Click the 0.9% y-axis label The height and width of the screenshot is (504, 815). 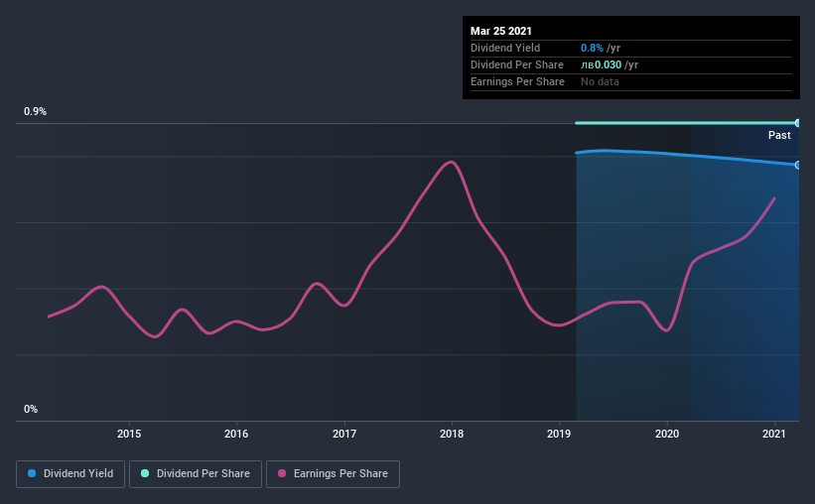(x=36, y=112)
